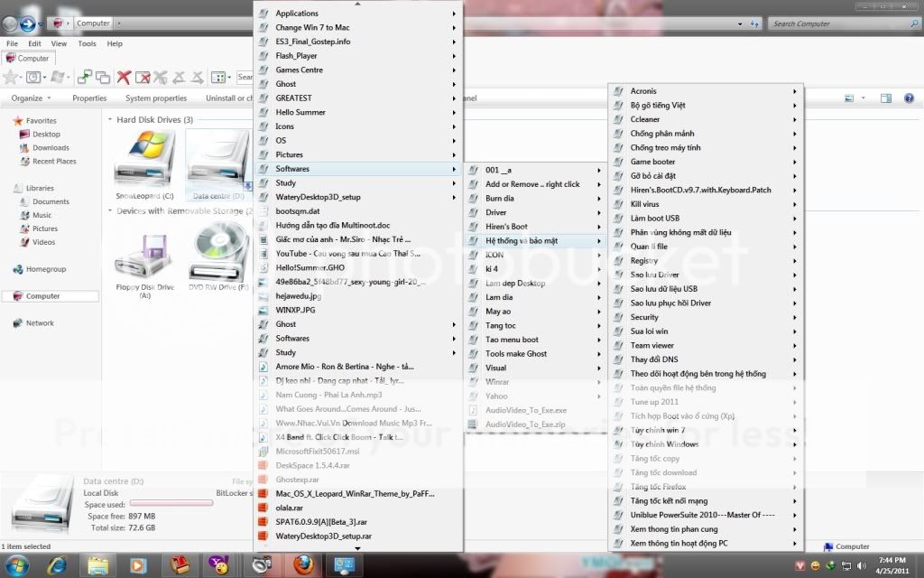Open Downloads in Favorites
The image size is (924, 578).
pyautogui.click(x=51, y=148)
